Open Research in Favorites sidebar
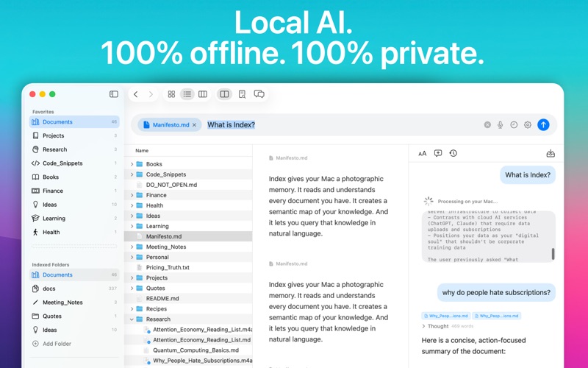Viewport: 588px width, 368px height. pos(74,149)
